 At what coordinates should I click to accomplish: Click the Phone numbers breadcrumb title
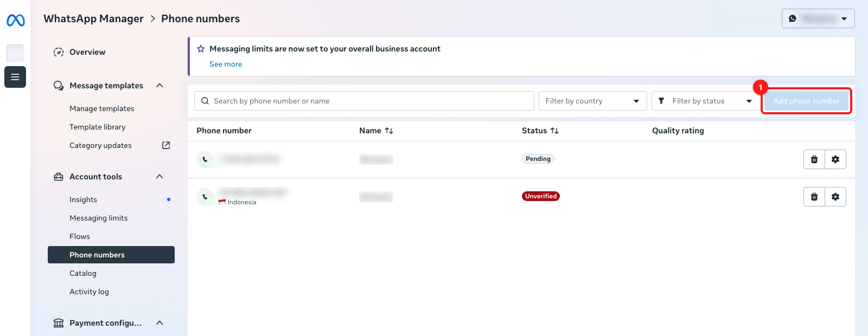[x=200, y=18]
